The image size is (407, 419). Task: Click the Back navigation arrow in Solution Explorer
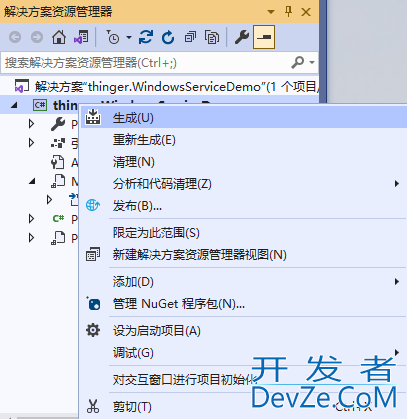(x=15, y=37)
